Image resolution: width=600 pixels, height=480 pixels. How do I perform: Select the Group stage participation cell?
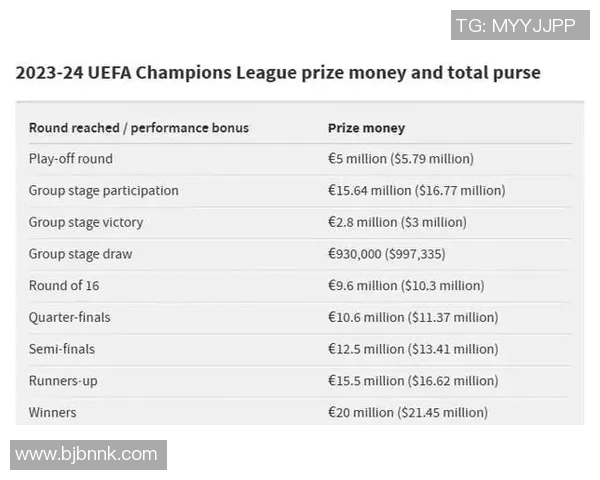(104, 191)
